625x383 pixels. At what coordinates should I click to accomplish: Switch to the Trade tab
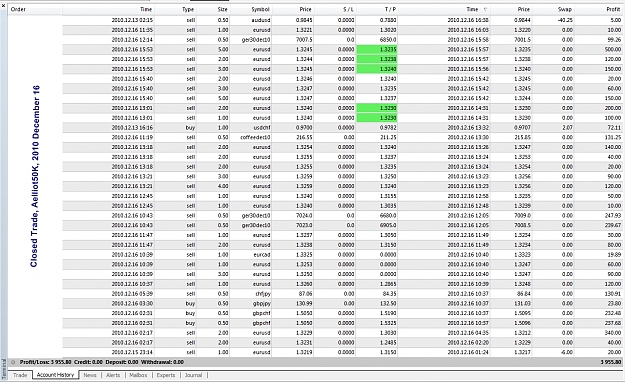tap(20, 375)
